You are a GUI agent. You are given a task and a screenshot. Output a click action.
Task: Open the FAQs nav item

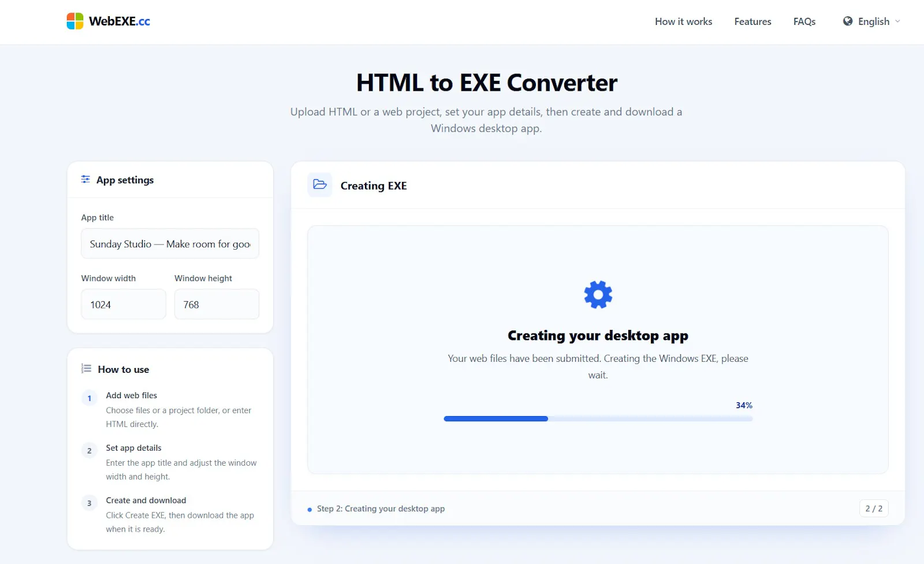coord(804,21)
